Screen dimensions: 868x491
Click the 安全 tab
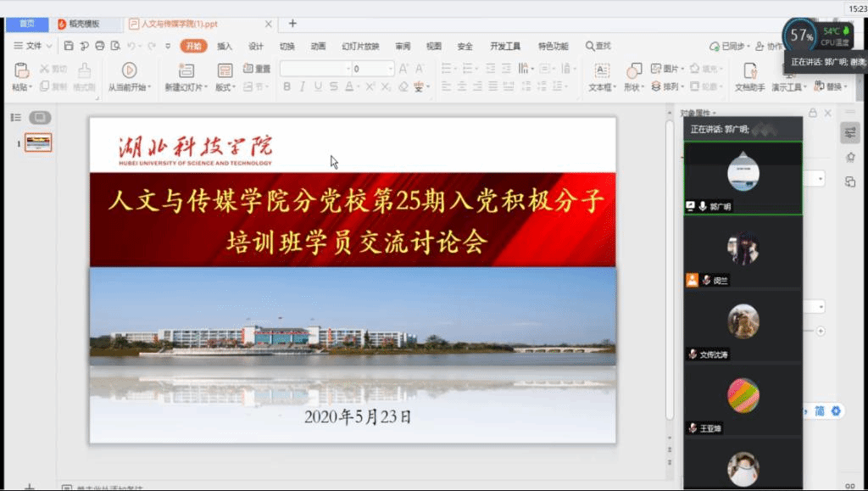click(x=465, y=47)
